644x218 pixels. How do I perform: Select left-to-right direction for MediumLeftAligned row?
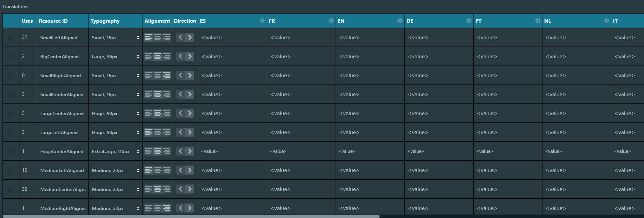(x=190, y=170)
